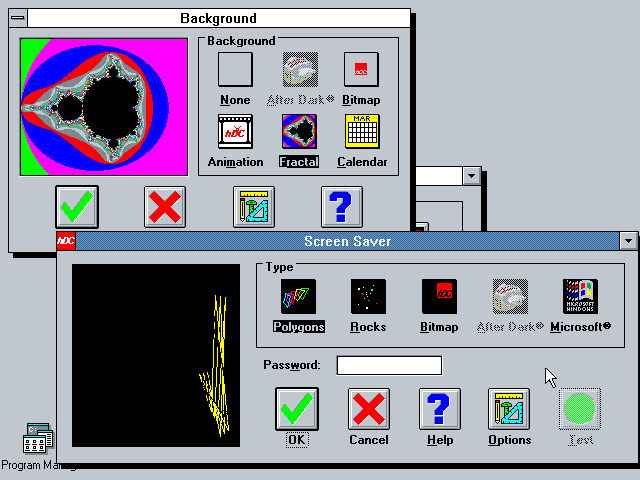This screenshot has width=640, height=480.
Task: Confirm Screen Saver with OK checkmark
Action: pos(297,409)
